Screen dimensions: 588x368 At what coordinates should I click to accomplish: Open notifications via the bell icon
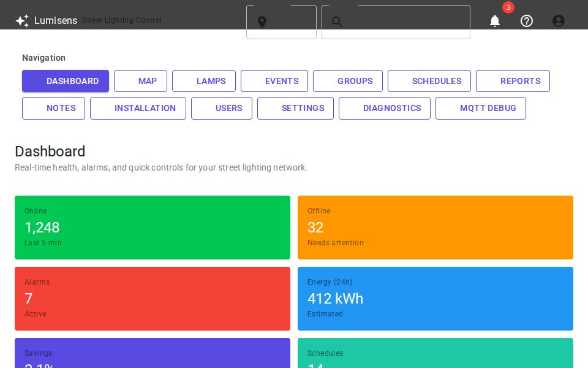tap(495, 21)
